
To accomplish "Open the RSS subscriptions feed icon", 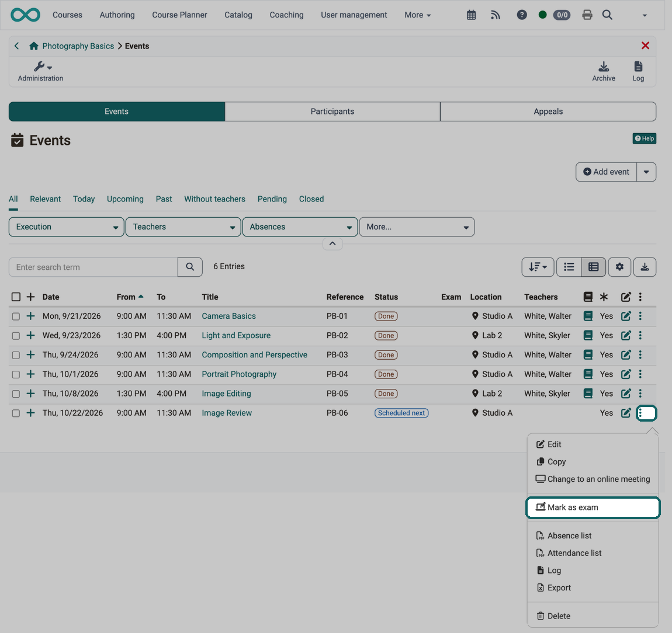I will click(x=496, y=15).
